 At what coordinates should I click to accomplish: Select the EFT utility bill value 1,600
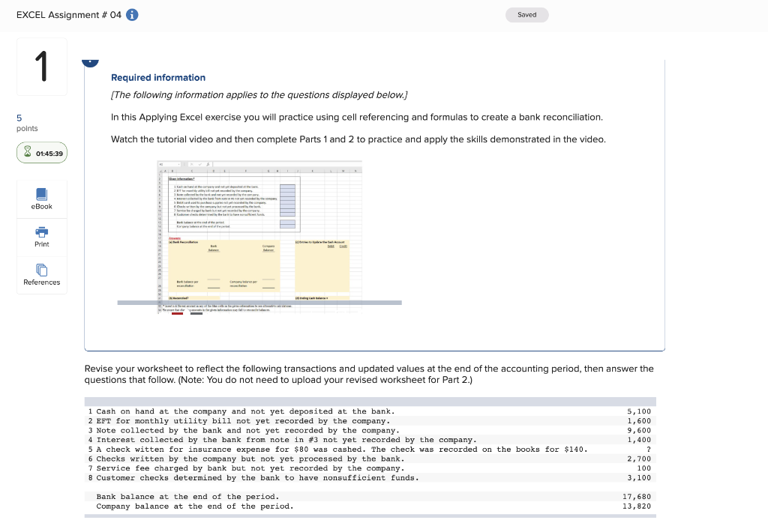pyautogui.click(x=639, y=421)
